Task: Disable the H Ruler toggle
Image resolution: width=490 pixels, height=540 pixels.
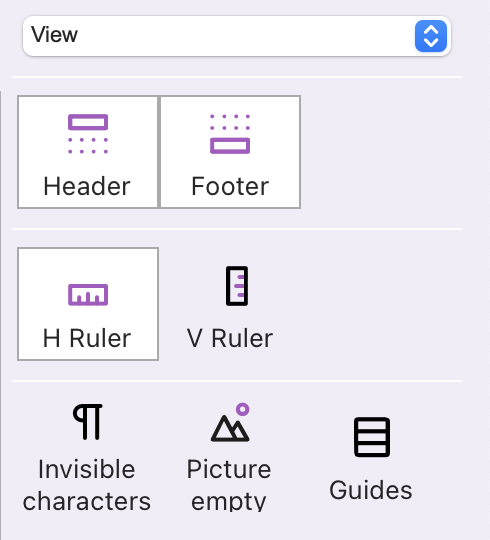Action: pyautogui.click(x=88, y=304)
